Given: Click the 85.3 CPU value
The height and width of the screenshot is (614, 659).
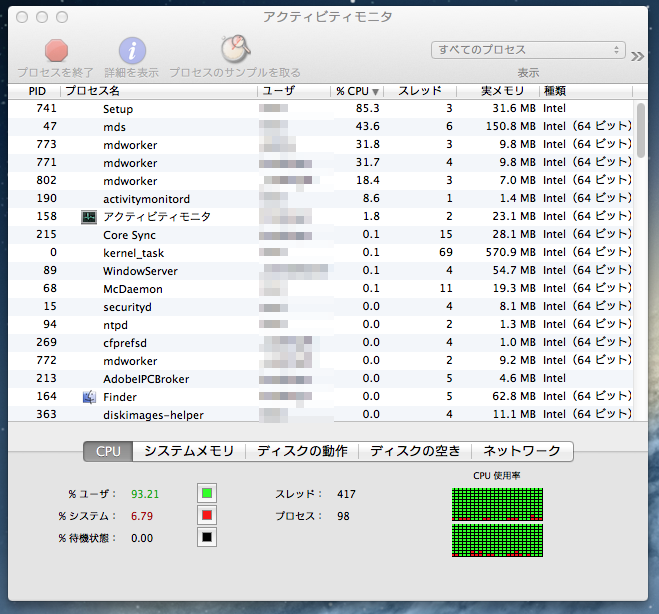Looking at the screenshot, I should point(367,108).
